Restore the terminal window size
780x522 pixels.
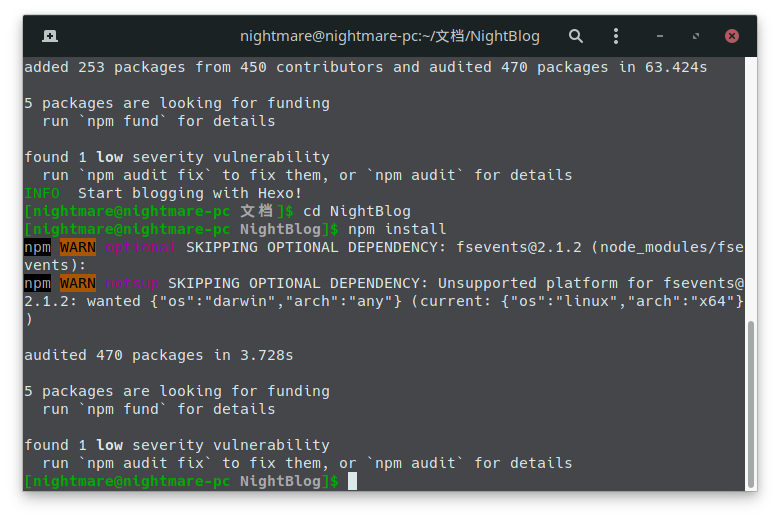coord(695,36)
